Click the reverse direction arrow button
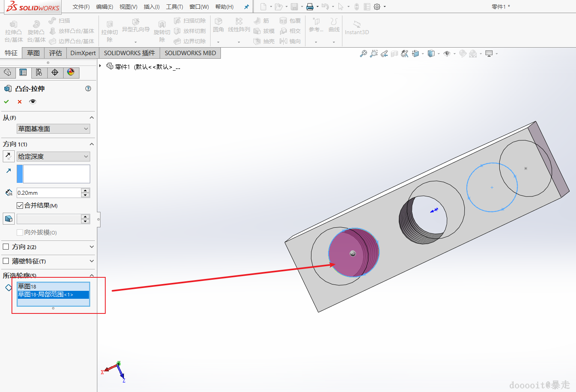The height and width of the screenshot is (392, 576). 8,156
